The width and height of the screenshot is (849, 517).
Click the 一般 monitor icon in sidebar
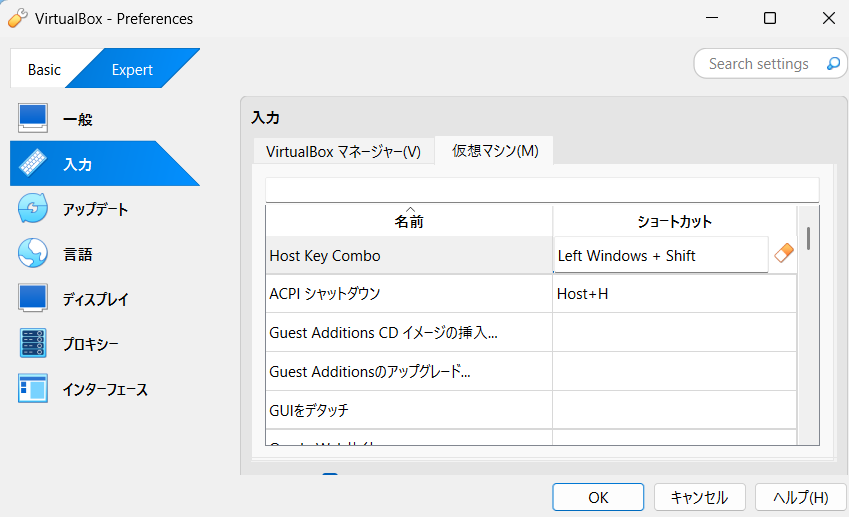(x=32, y=118)
